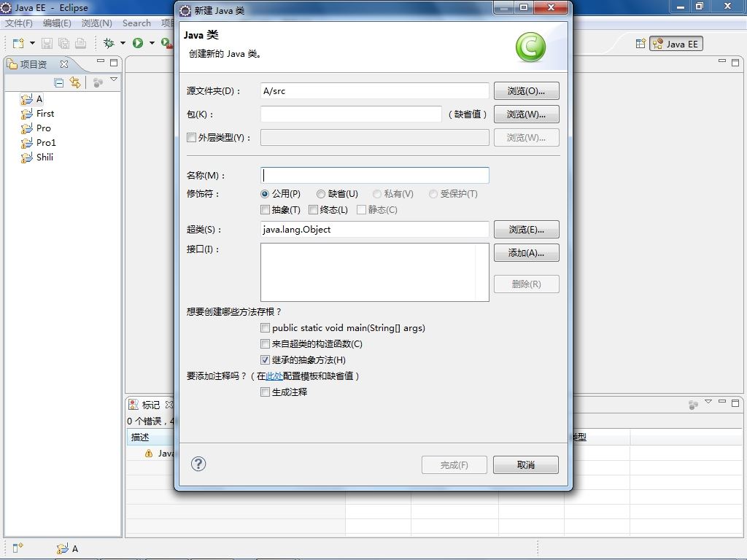Screen dimensions: 747x560
Task: Open the New wizard dropdown arrow
Action: (32, 43)
